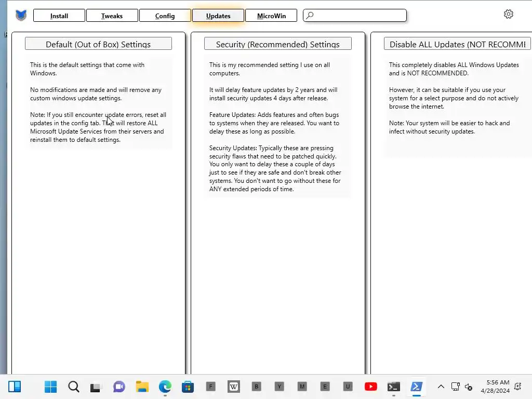
Task: Launch the Chat app from taskbar
Action: coord(119,387)
